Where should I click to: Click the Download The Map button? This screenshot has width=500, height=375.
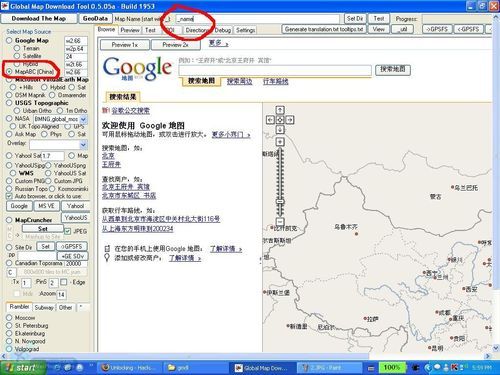coord(39,19)
